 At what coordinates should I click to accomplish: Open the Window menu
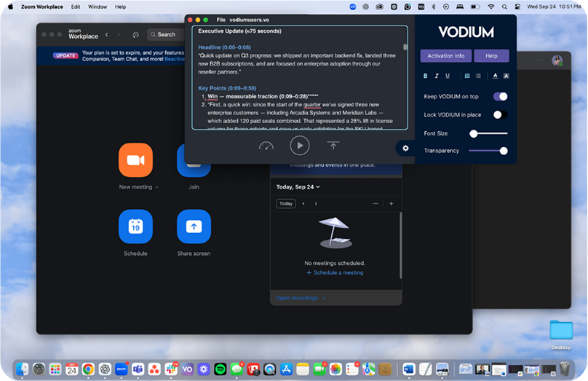(x=98, y=7)
